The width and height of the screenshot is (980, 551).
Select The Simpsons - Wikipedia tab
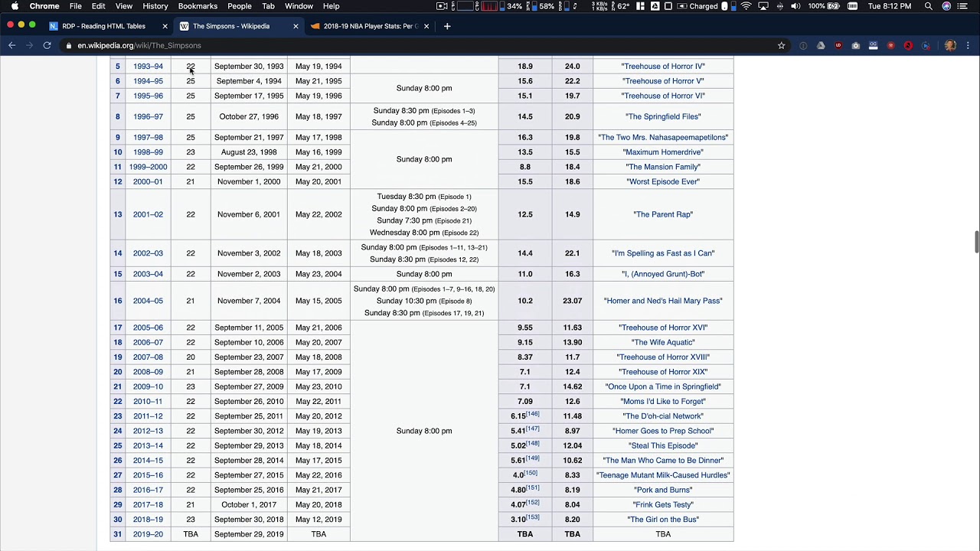click(230, 26)
